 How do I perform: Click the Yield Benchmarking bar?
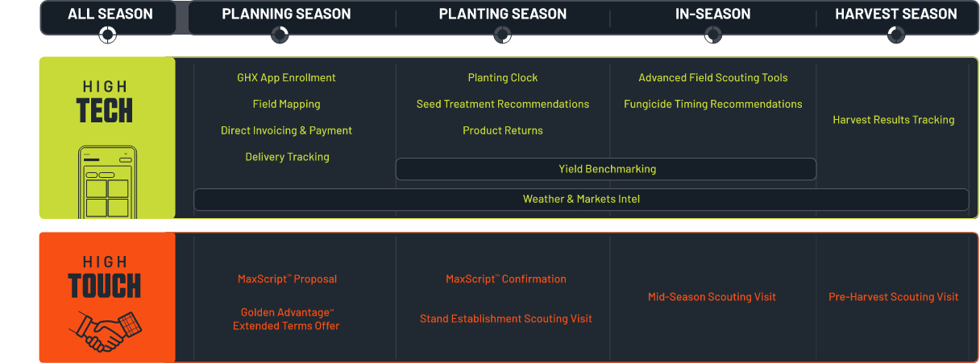coord(606,169)
